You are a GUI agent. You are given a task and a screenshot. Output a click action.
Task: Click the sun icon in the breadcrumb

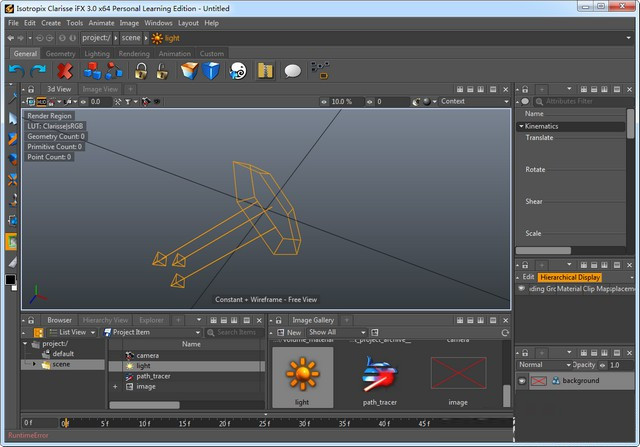pyautogui.click(x=157, y=38)
